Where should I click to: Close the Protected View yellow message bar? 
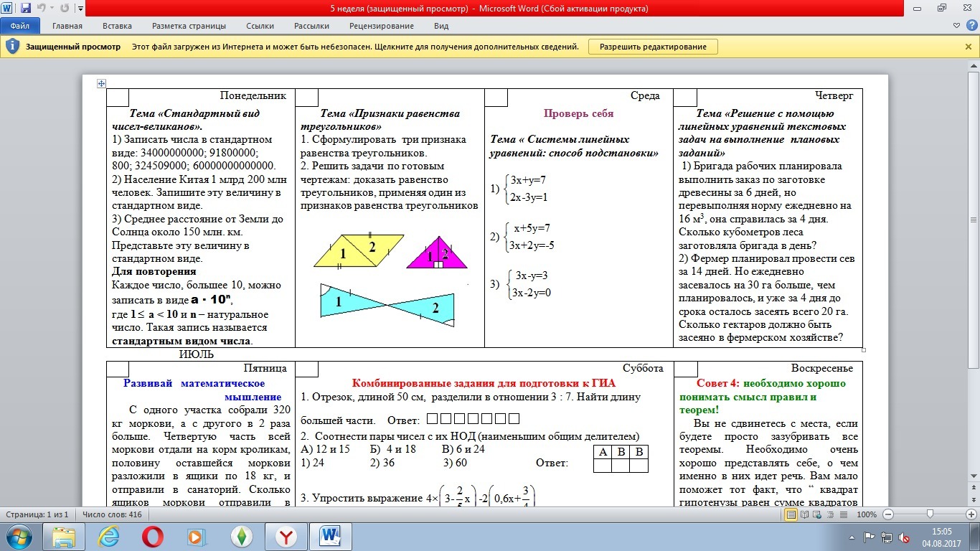(x=969, y=47)
